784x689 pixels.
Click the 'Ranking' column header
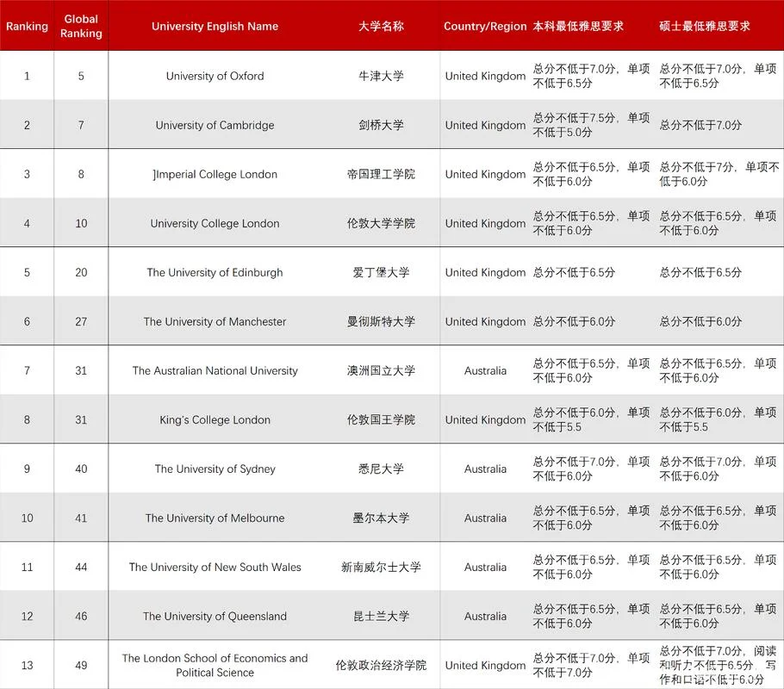tap(27, 26)
